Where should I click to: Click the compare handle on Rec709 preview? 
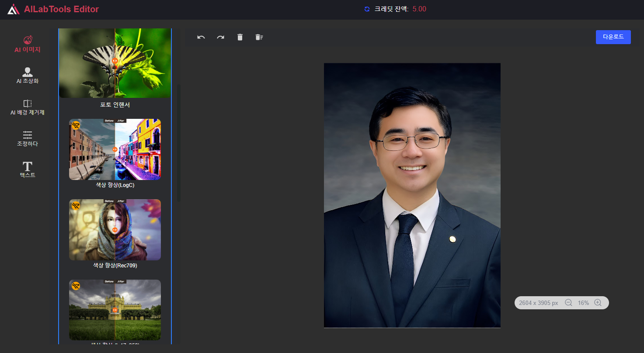[115, 229]
